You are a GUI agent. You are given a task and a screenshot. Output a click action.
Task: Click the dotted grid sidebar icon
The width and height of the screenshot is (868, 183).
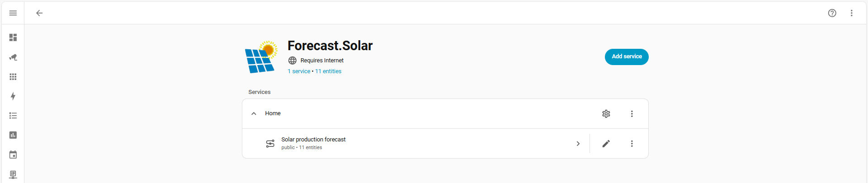click(x=13, y=77)
